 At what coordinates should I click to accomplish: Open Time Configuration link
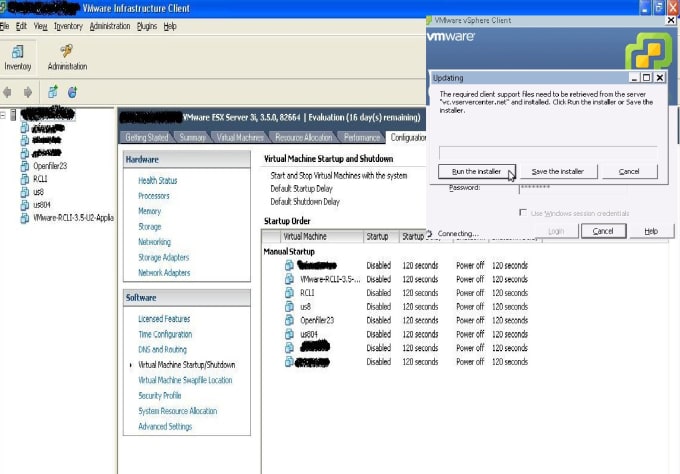pyautogui.click(x=165, y=334)
